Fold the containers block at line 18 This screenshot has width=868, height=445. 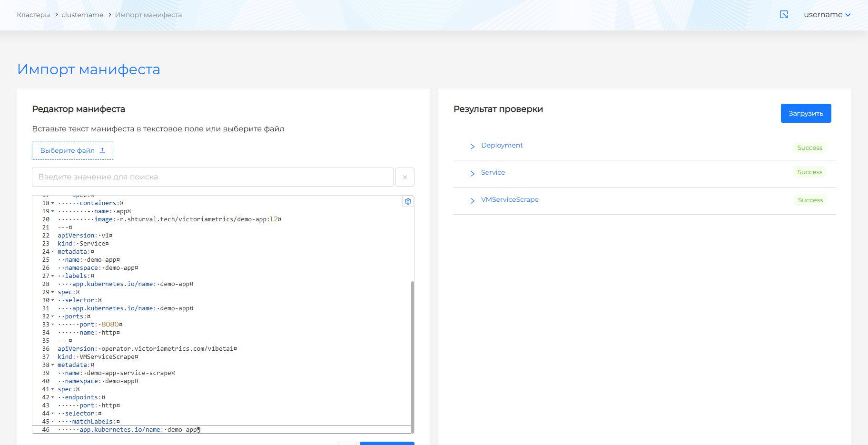53,203
